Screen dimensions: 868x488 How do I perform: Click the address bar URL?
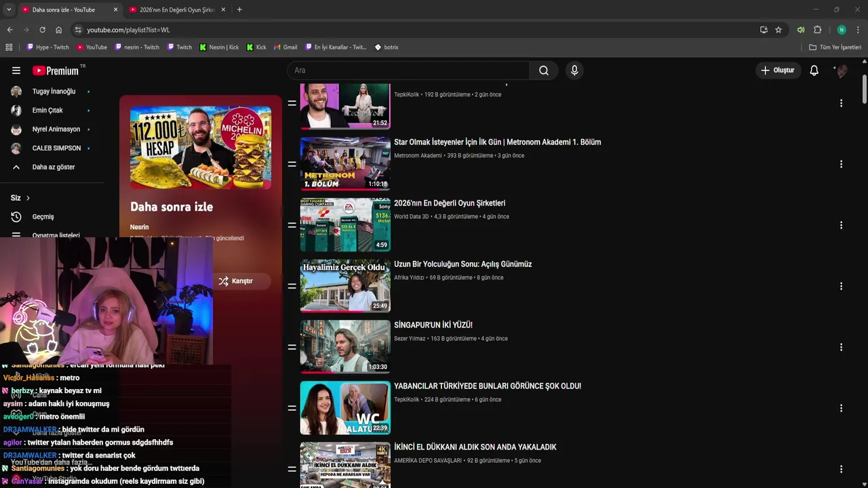(128, 30)
